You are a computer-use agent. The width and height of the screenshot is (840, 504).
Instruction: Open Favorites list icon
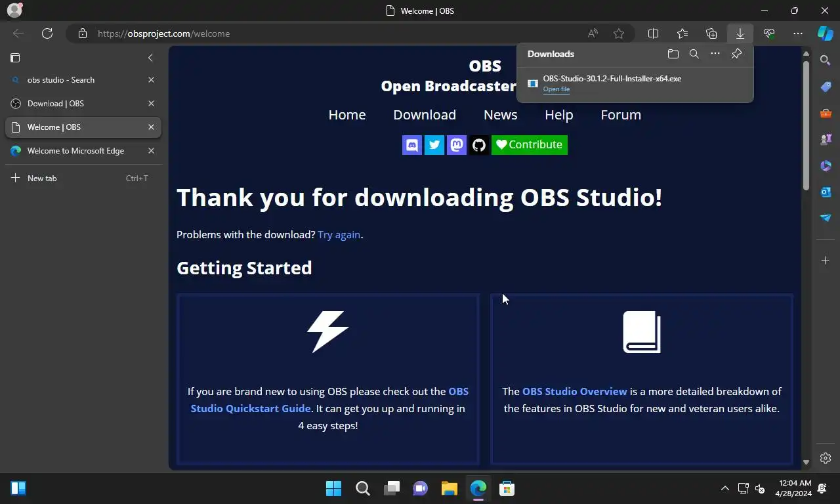(682, 33)
